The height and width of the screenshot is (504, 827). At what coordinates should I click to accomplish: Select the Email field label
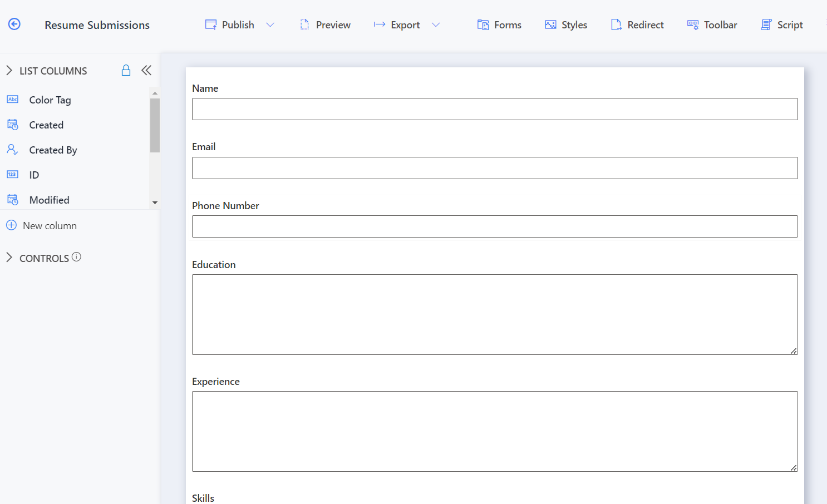coord(204,147)
